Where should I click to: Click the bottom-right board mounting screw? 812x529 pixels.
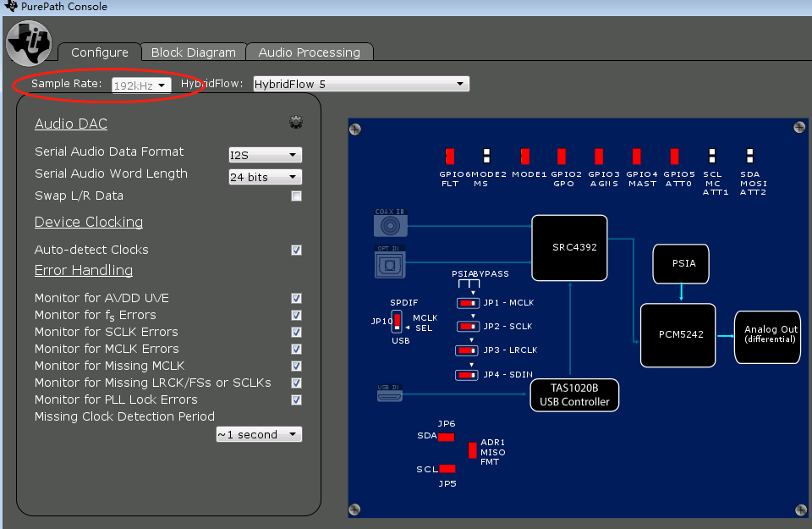pos(801,510)
